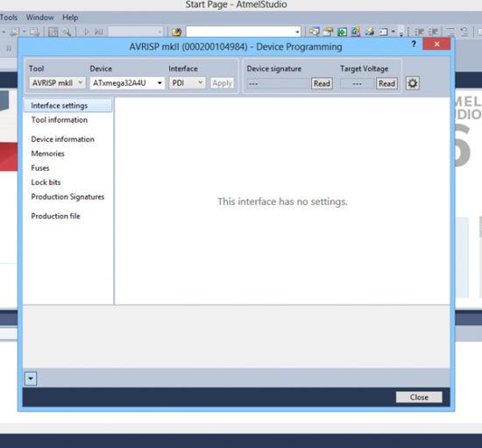Click the lightning bolt device programming icon
The width and height of the screenshot is (482, 448).
click(370, 32)
